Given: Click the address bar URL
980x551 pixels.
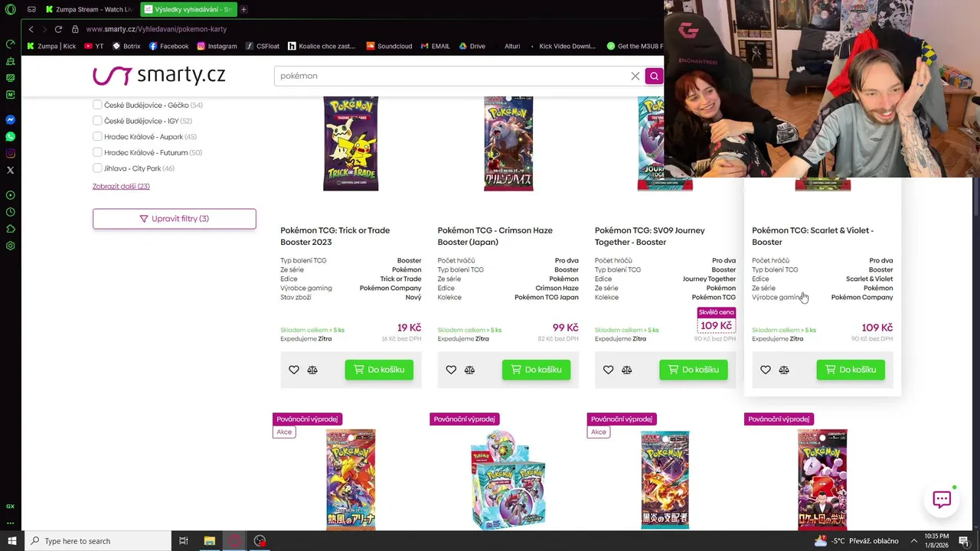Looking at the screenshot, I should [x=156, y=29].
